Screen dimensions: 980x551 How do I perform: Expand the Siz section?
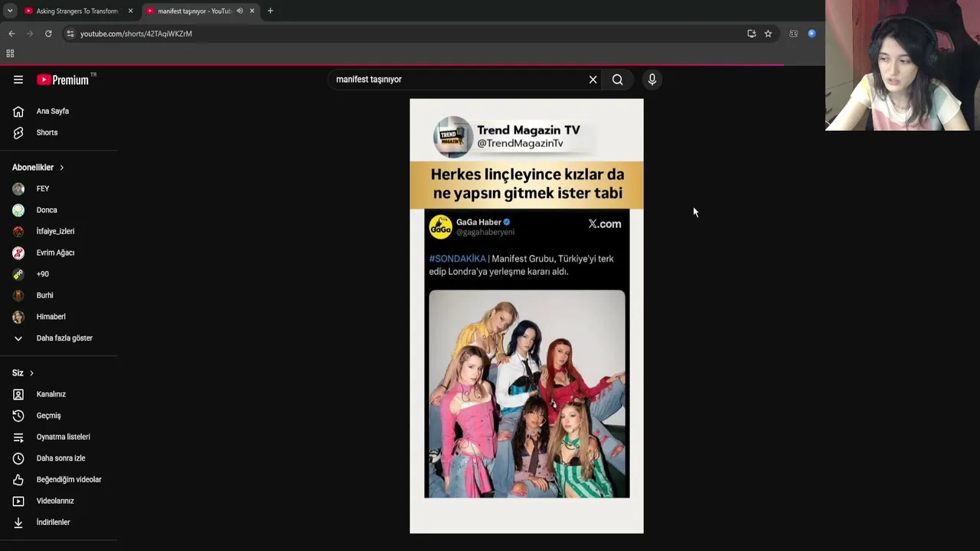pyautogui.click(x=23, y=373)
